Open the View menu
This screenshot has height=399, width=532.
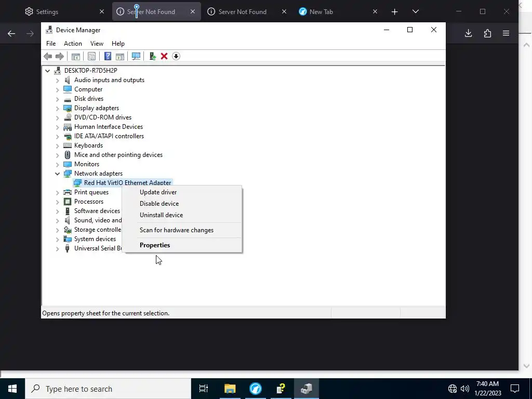pyautogui.click(x=97, y=44)
